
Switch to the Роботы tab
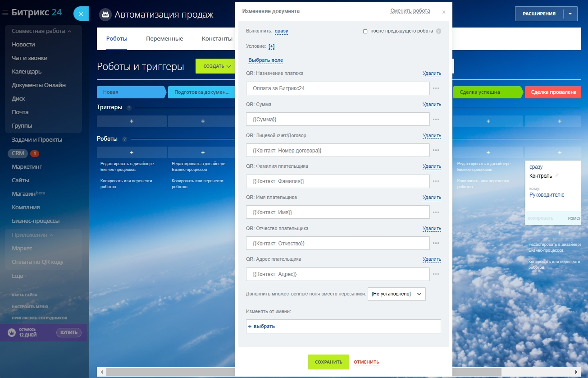[x=117, y=39]
